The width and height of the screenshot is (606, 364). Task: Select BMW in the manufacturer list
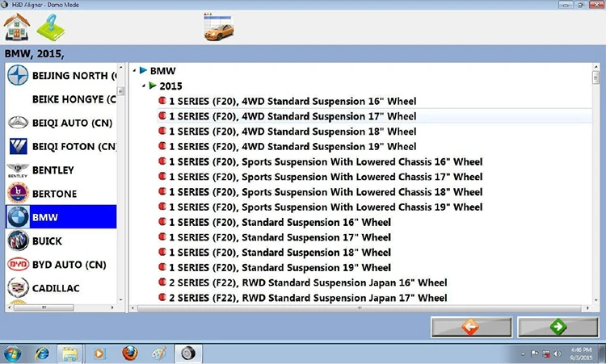pyautogui.click(x=61, y=218)
